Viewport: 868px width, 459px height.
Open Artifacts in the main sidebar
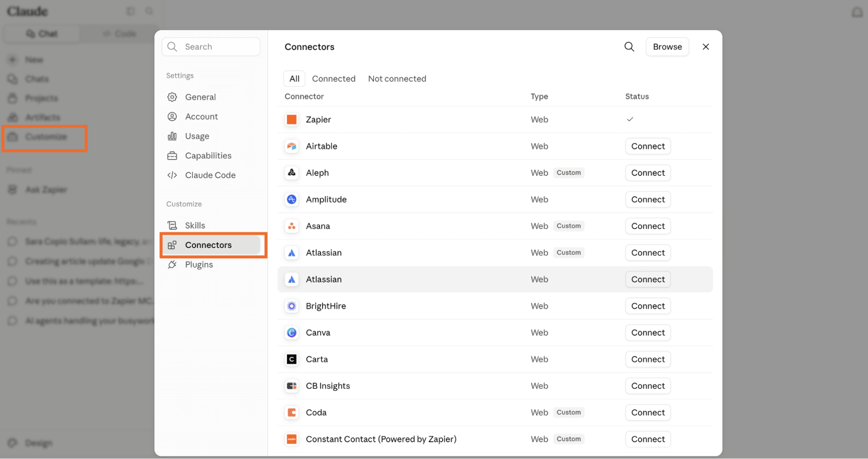[42, 118]
